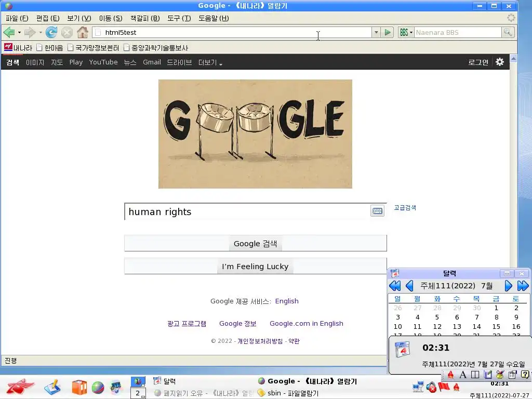
Task: Click the red star start menu icon
Action: 20,387
